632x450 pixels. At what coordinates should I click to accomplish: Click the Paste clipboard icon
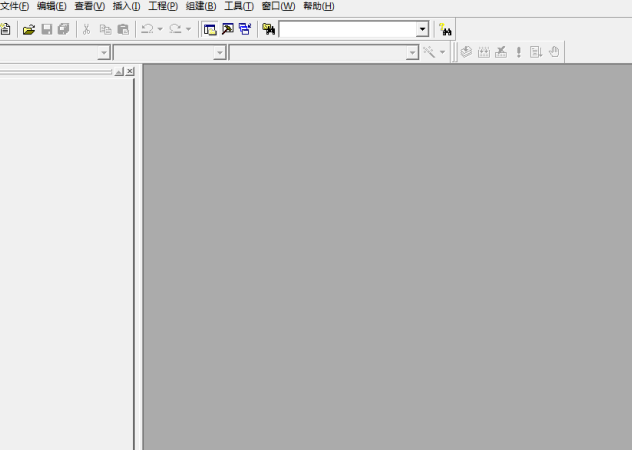coord(123,30)
